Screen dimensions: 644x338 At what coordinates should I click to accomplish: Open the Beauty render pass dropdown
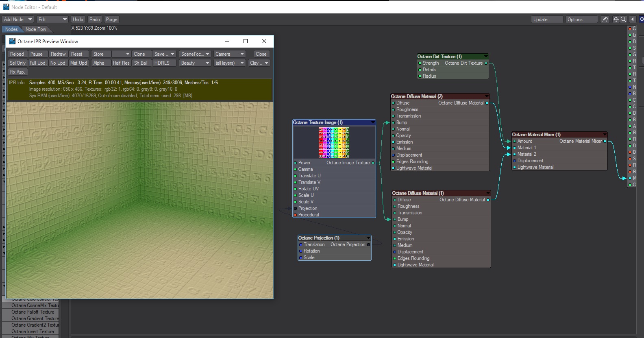click(x=195, y=63)
